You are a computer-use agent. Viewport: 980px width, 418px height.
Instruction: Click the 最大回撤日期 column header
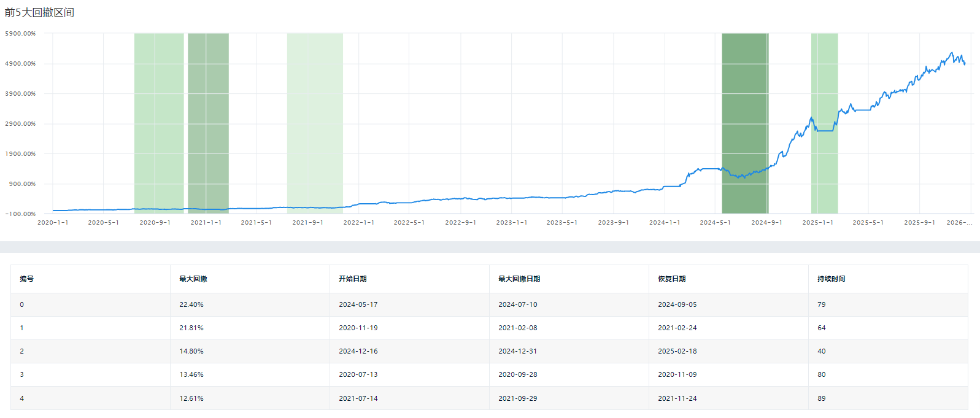(x=519, y=279)
